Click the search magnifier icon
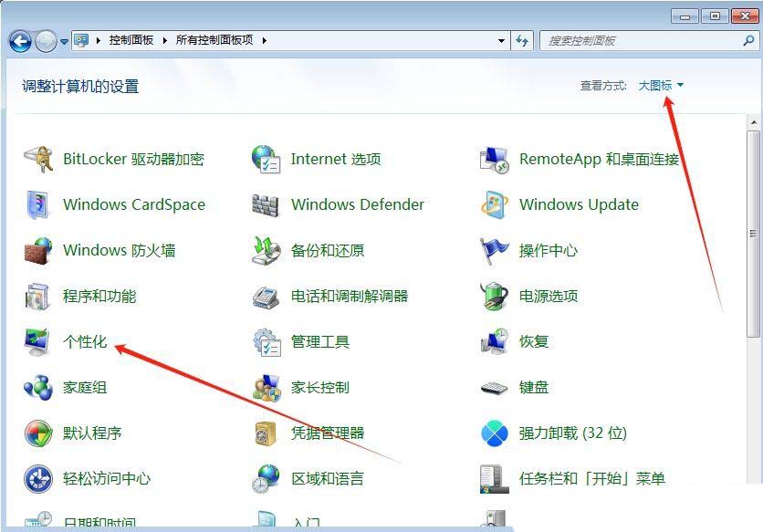This screenshot has width=763, height=532. (x=749, y=41)
